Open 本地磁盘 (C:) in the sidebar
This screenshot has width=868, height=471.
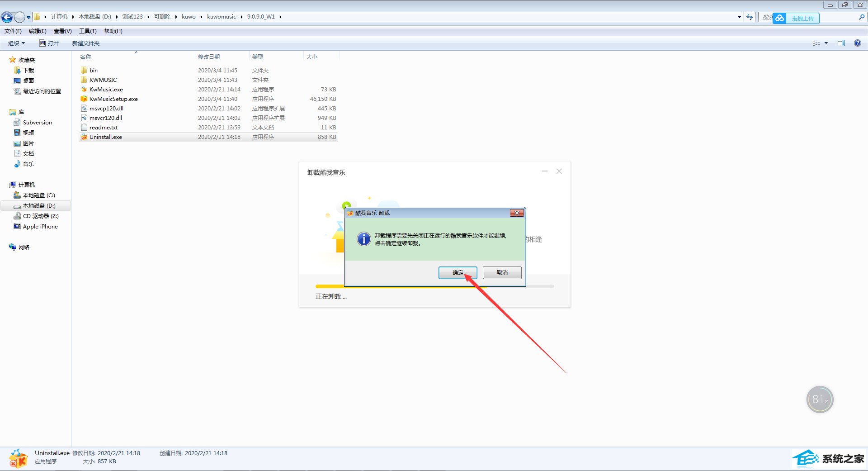tap(38, 195)
